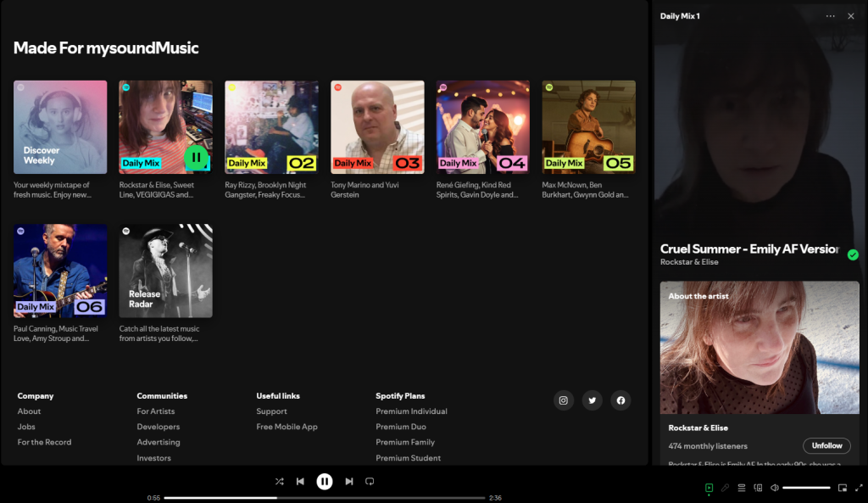Close the Daily Mix 1 panel

coord(851,16)
